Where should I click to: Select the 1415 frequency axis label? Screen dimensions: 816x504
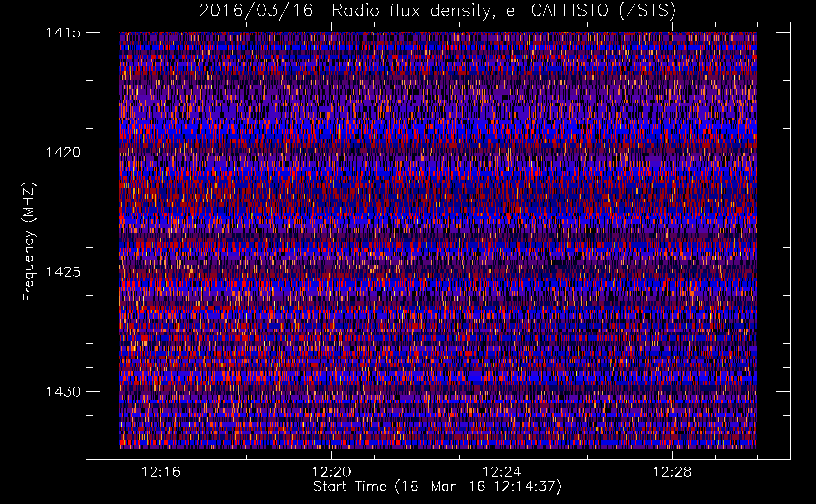pos(63,33)
